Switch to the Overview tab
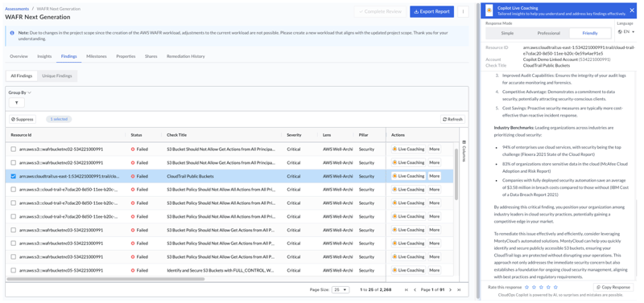 point(19,56)
